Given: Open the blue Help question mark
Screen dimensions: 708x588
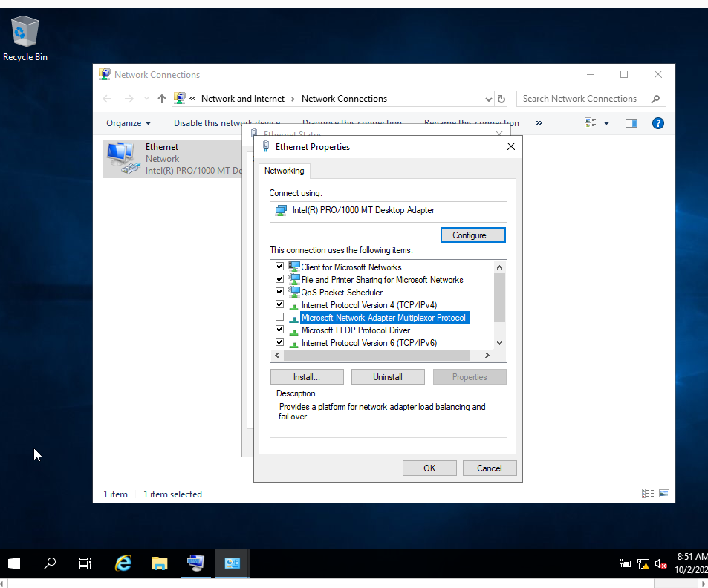Looking at the screenshot, I should click(658, 123).
